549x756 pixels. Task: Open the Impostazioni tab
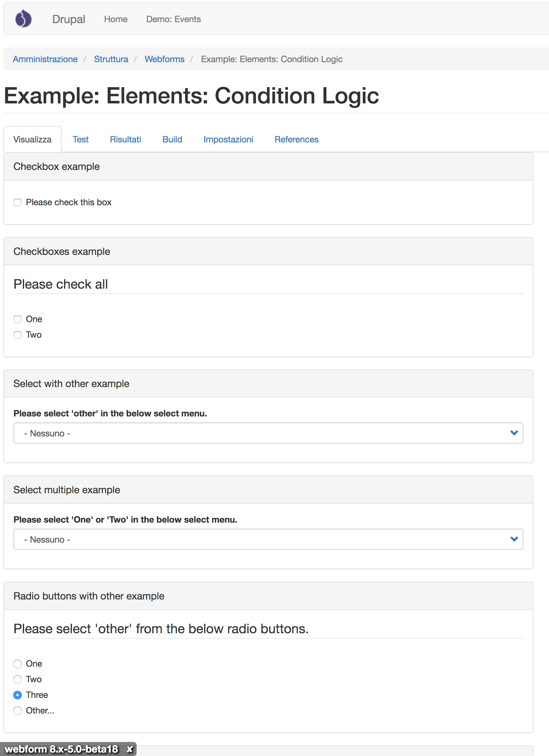(x=228, y=139)
